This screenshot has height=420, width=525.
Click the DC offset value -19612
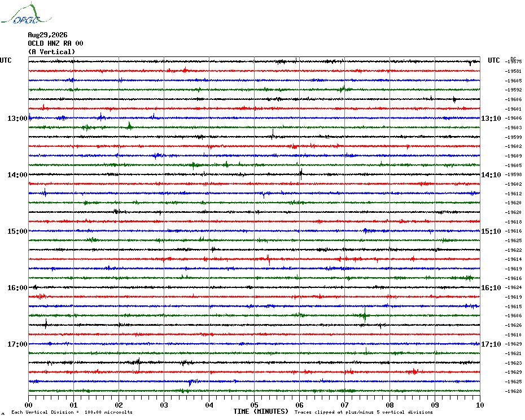513,194
